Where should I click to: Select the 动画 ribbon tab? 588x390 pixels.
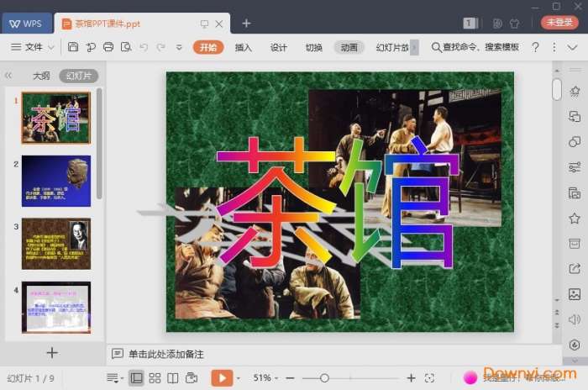click(349, 47)
